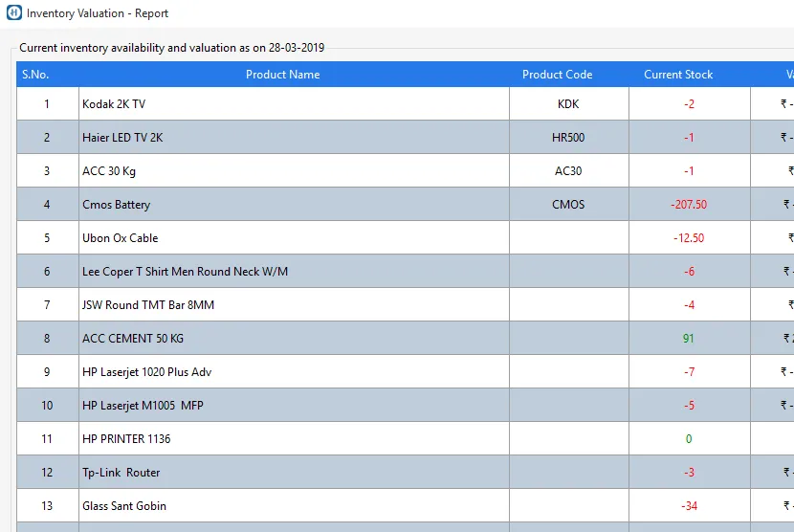
Task: Click the HP PRINTER 1136 entry
Action: coord(126,439)
